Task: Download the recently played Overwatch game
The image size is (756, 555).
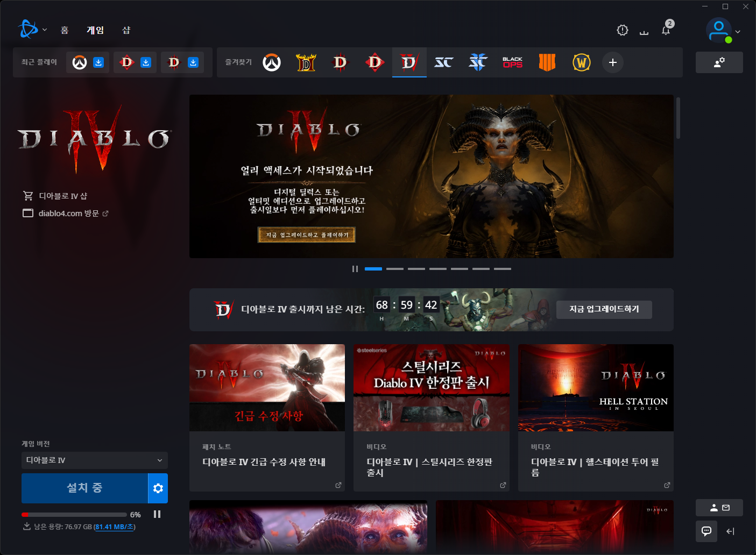Action: (98, 62)
